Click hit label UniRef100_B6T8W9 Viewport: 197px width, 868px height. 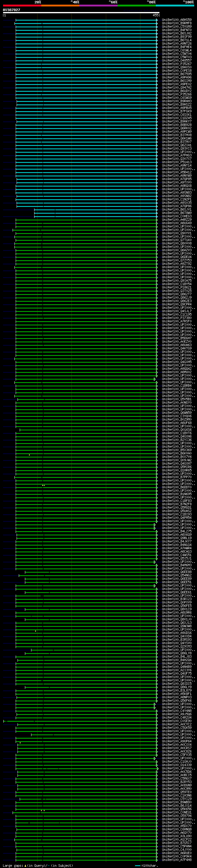click(177, 213)
